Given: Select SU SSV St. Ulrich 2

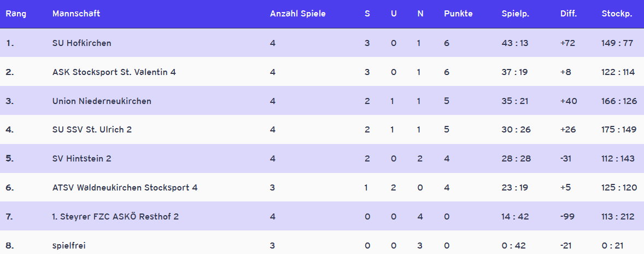Looking at the screenshot, I should click(92, 130).
